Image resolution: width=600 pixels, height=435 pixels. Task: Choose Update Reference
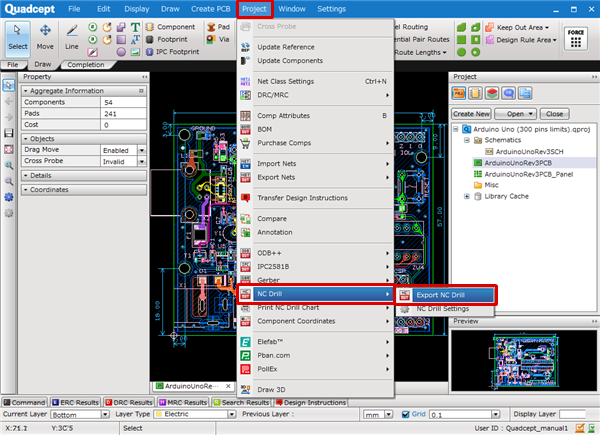(x=315, y=47)
